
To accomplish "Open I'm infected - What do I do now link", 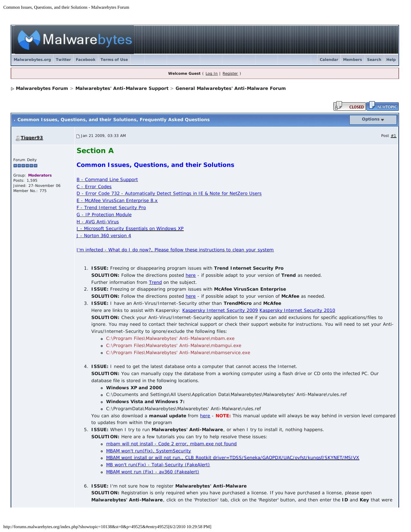I will pyautogui.click(x=175, y=250).
